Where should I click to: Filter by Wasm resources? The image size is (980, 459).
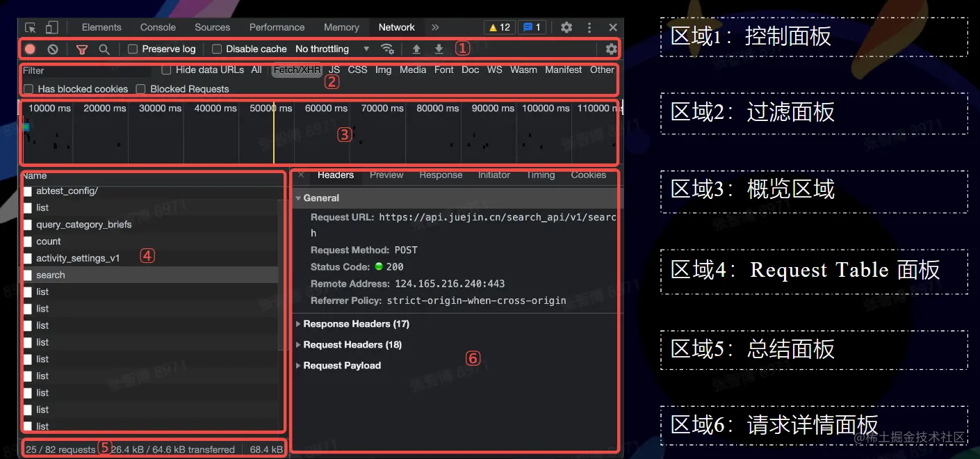point(523,70)
